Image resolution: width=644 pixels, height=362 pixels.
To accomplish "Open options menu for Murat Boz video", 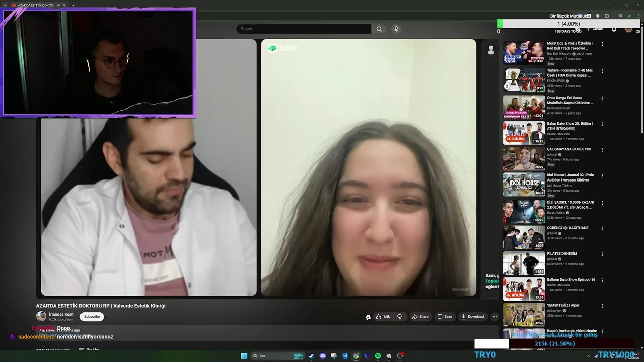I will pyautogui.click(x=602, y=44).
